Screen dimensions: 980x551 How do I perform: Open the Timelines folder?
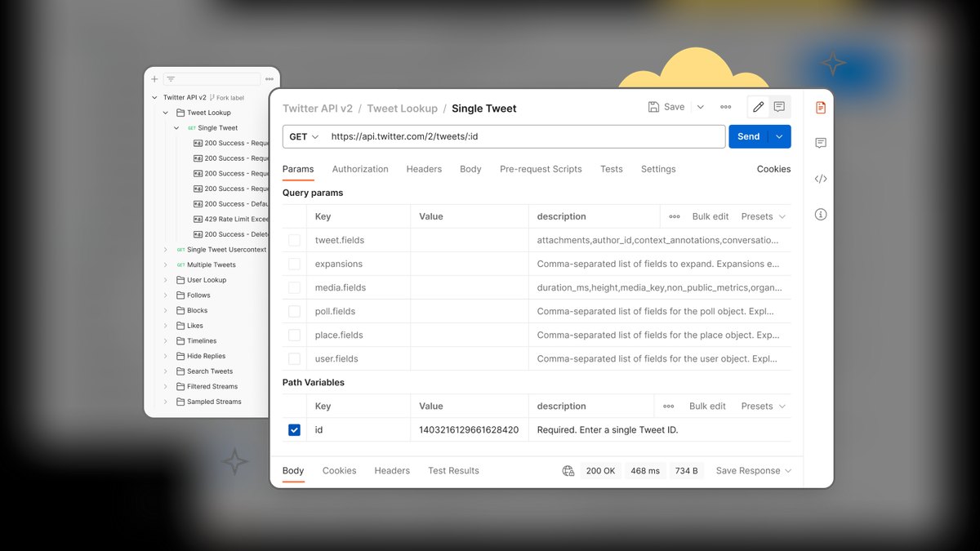click(202, 341)
